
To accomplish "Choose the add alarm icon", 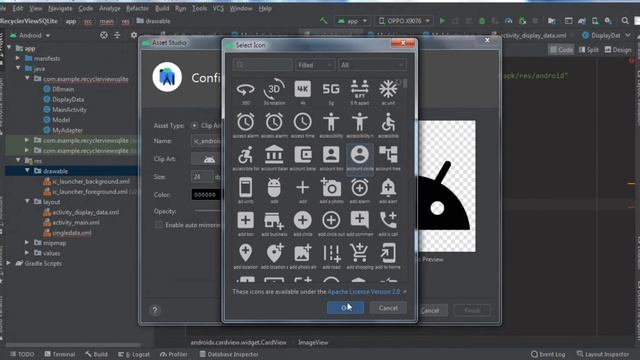I will point(360,188).
